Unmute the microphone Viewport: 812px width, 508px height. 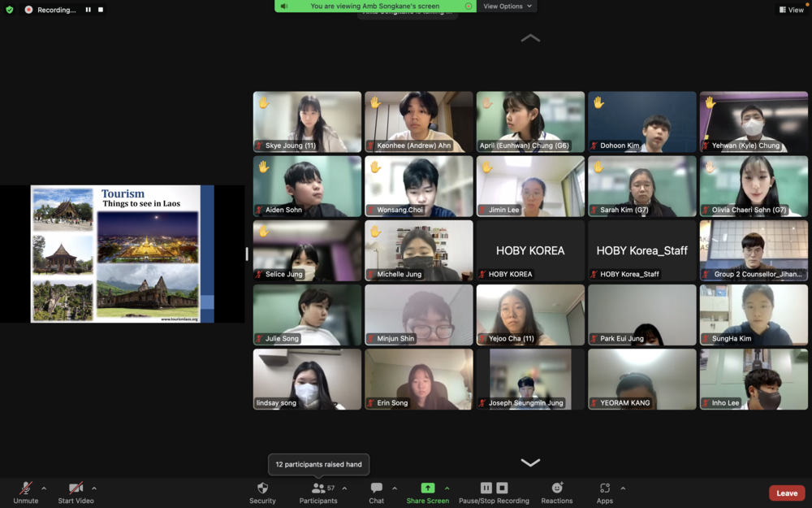pos(25,493)
